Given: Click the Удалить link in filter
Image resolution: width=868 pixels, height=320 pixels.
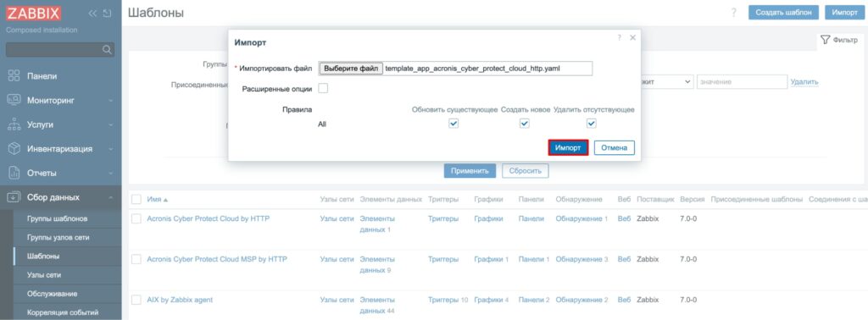Looking at the screenshot, I should coord(804,82).
